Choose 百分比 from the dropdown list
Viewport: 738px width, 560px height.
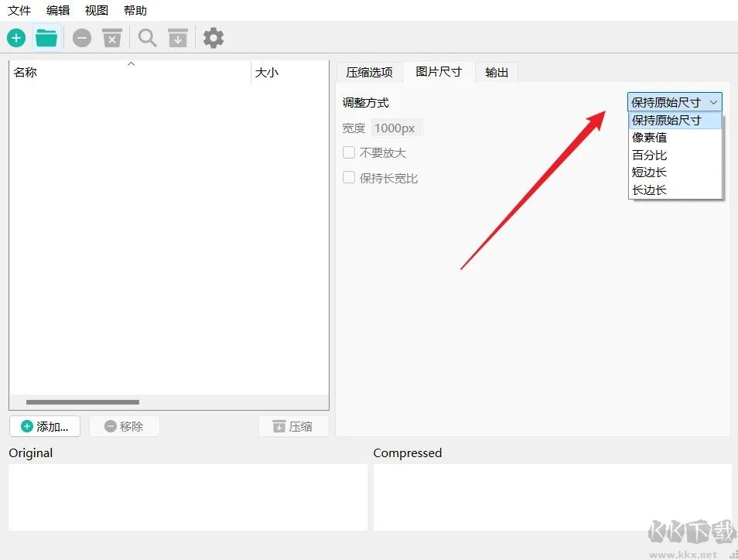(x=675, y=155)
